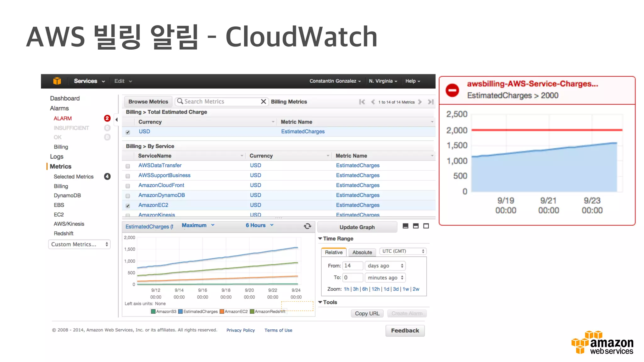The image size is (644, 362).
Task: Select the Relative time range tab
Action: pos(334,252)
